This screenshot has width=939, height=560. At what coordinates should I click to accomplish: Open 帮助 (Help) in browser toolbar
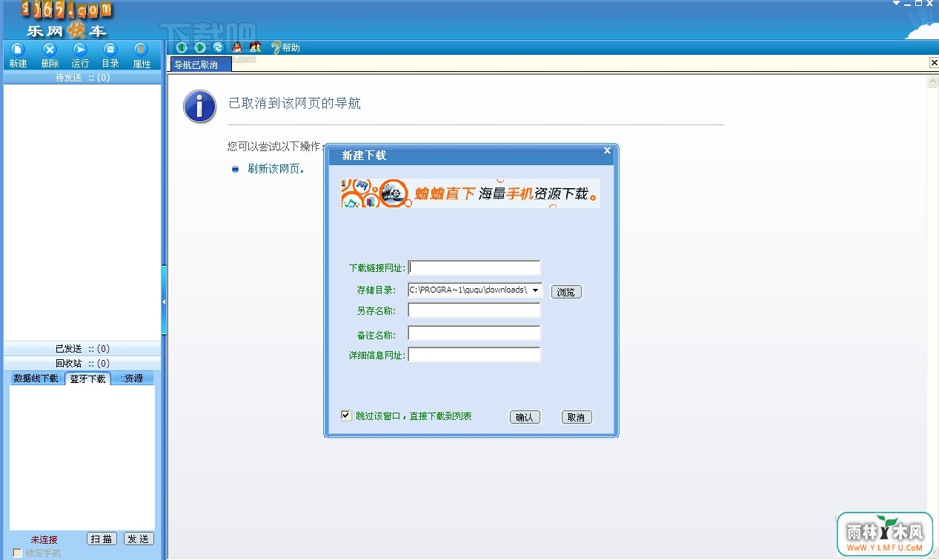(286, 47)
